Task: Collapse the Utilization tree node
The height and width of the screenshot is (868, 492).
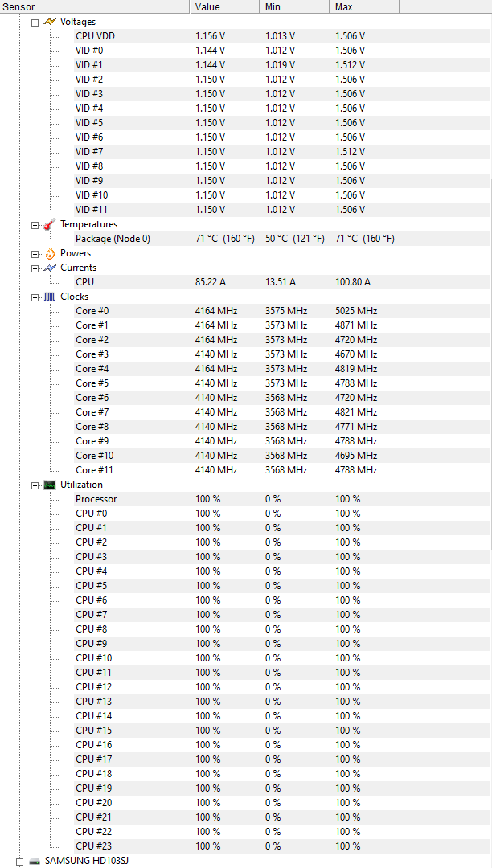Action: (x=35, y=485)
